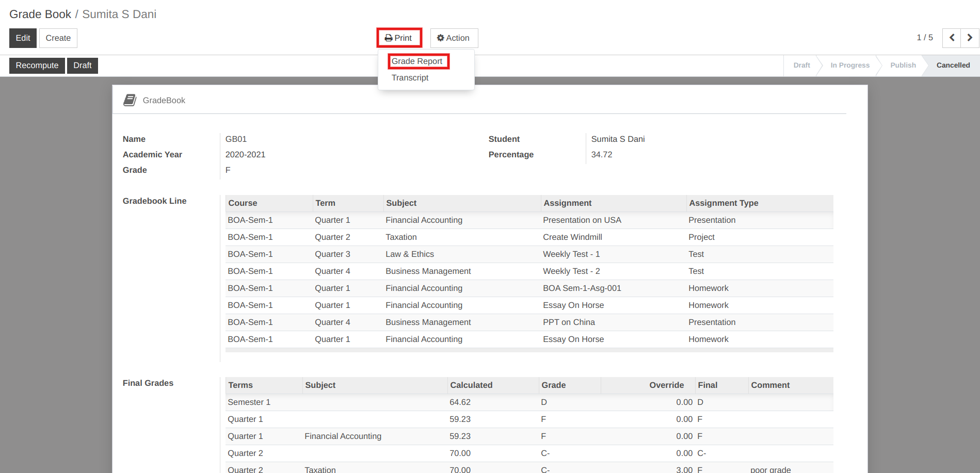
Task: Click percentage value 34.72
Action: pos(602,155)
